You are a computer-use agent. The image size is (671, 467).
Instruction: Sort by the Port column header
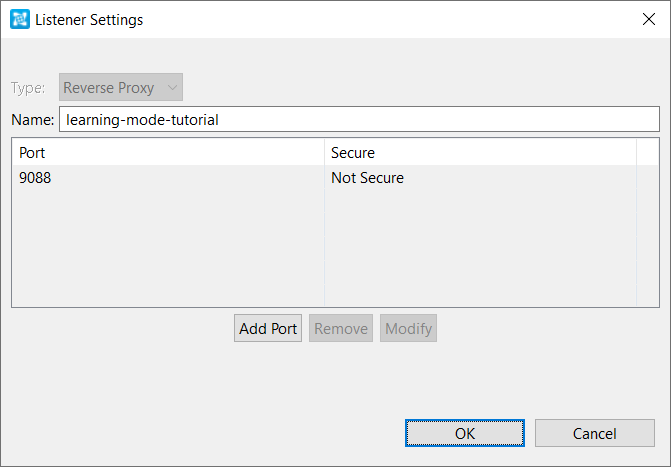click(168, 153)
